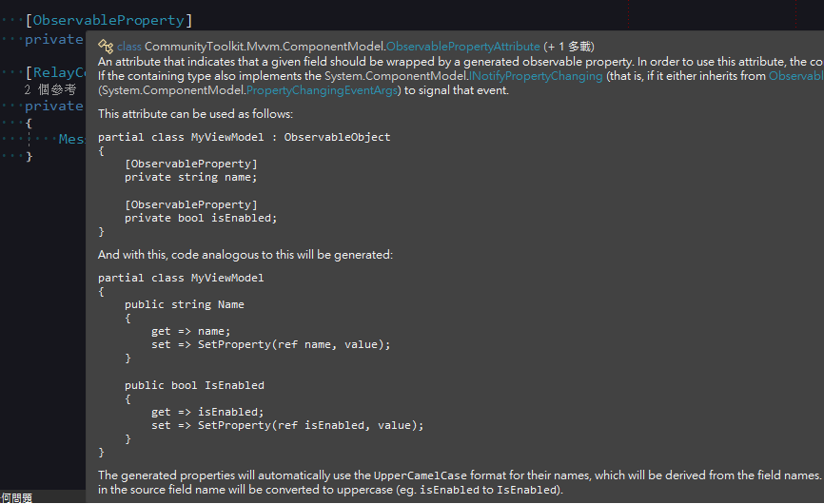Click 'private string name;' in the tooltip sample
This screenshot has height=504, width=824.
pyautogui.click(x=190, y=178)
